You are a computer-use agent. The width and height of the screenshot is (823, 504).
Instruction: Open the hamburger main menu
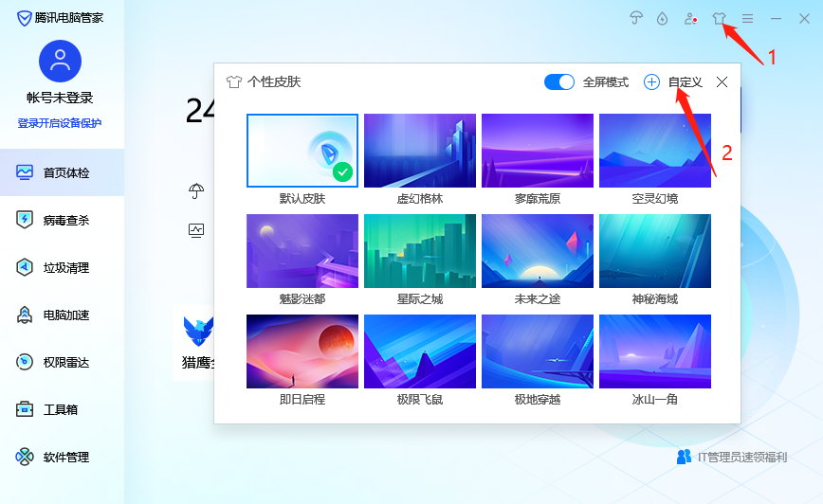pos(747,19)
